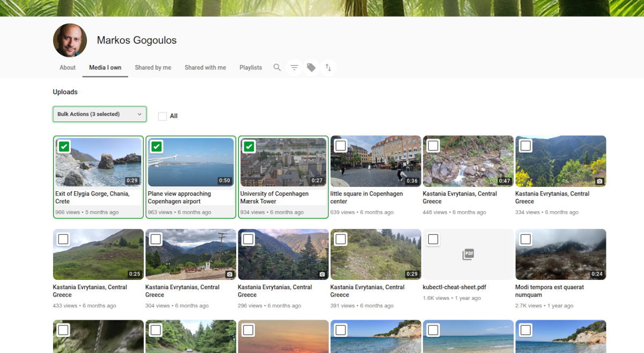
Task: Open the search magnifier icon
Action: click(277, 68)
